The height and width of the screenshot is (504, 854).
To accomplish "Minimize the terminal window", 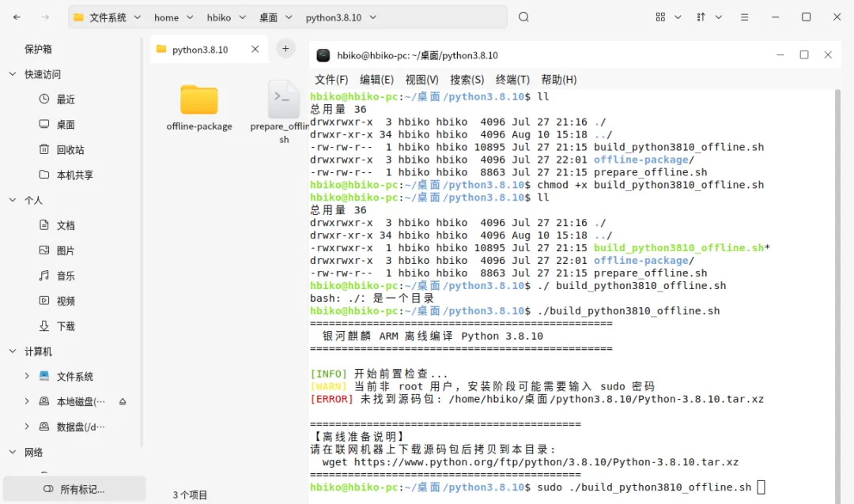I will (x=780, y=55).
